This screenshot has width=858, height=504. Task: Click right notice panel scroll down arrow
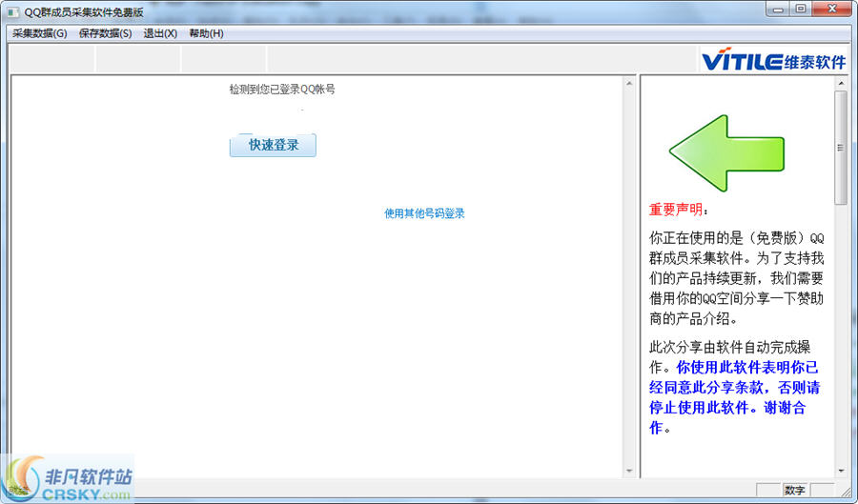coord(841,471)
